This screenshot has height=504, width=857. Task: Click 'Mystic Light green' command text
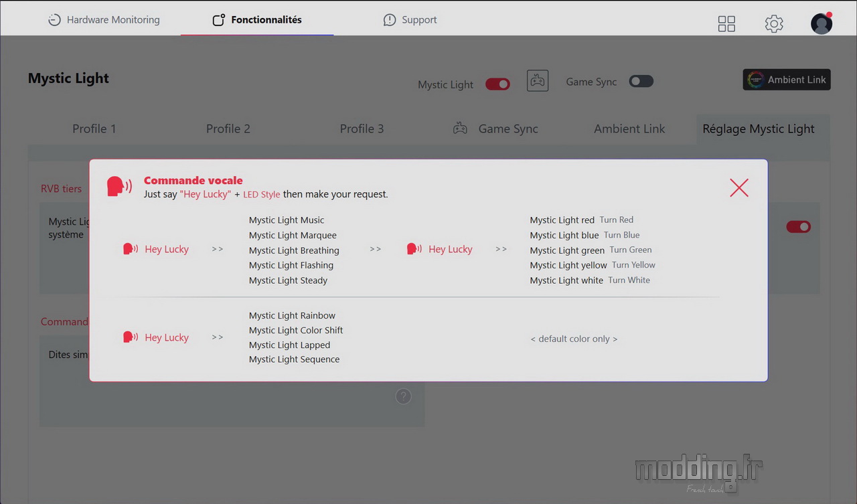[x=567, y=250]
